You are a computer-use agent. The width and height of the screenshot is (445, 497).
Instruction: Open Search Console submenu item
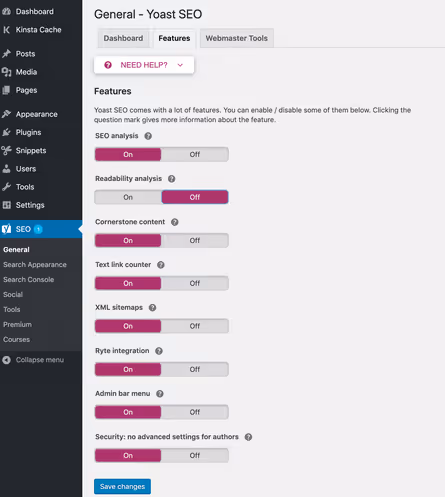[x=29, y=280]
